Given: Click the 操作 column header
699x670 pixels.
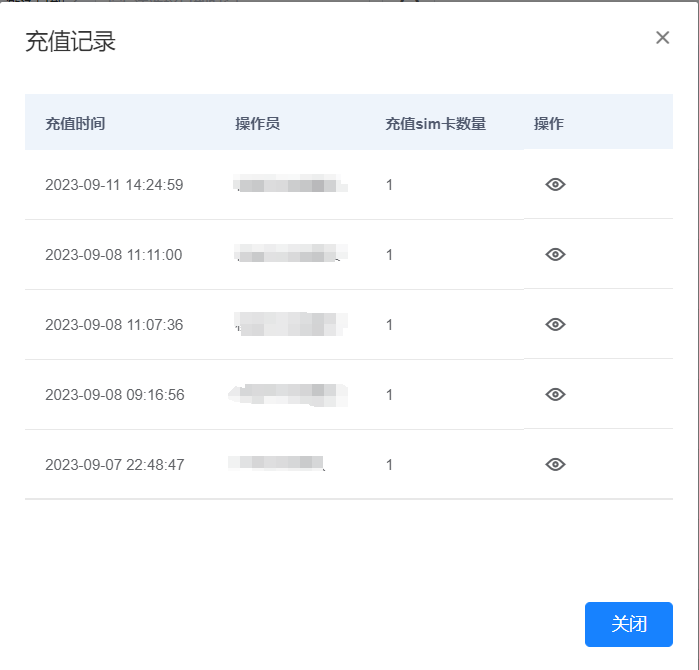Looking at the screenshot, I should coord(549,124).
